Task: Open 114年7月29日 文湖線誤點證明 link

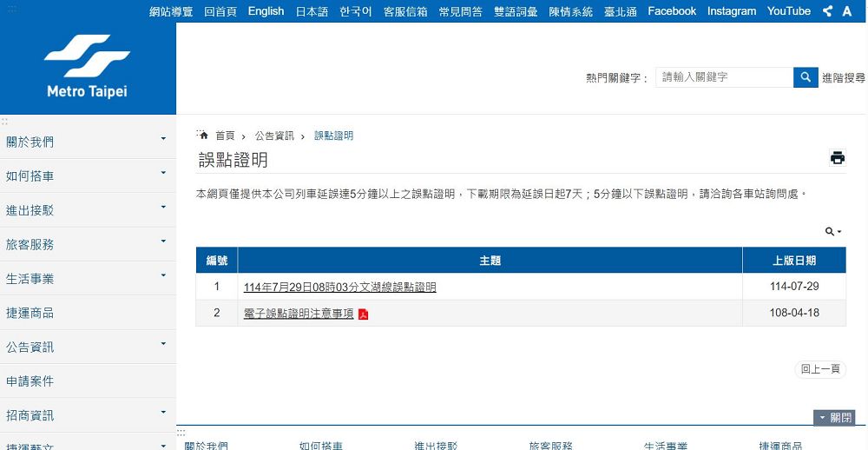Action: pos(339,288)
